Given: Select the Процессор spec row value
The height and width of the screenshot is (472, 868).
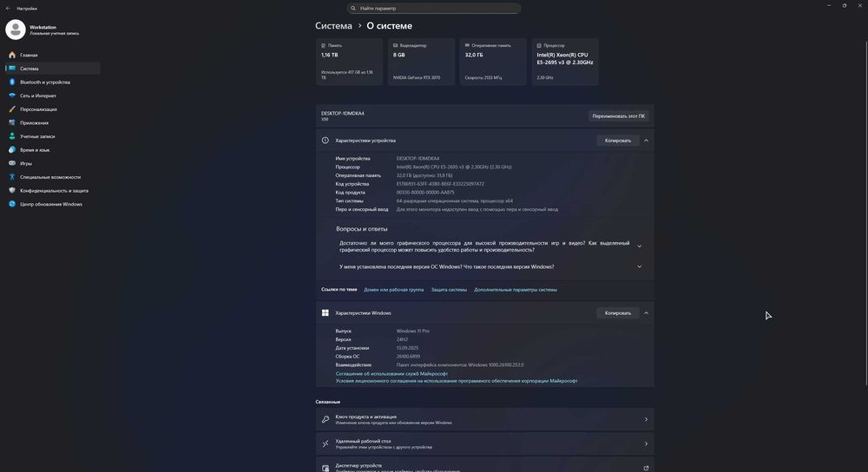Looking at the screenshot, I should click(454, 167).
